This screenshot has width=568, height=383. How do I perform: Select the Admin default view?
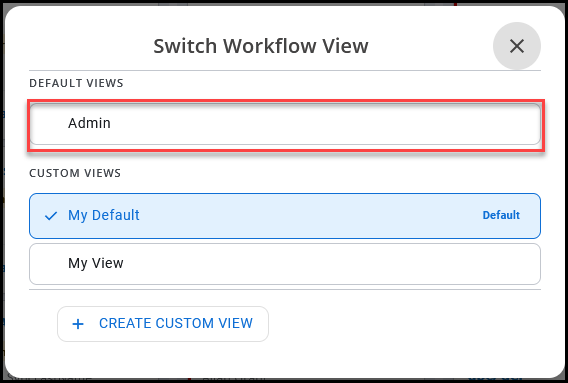click(285, 124)
